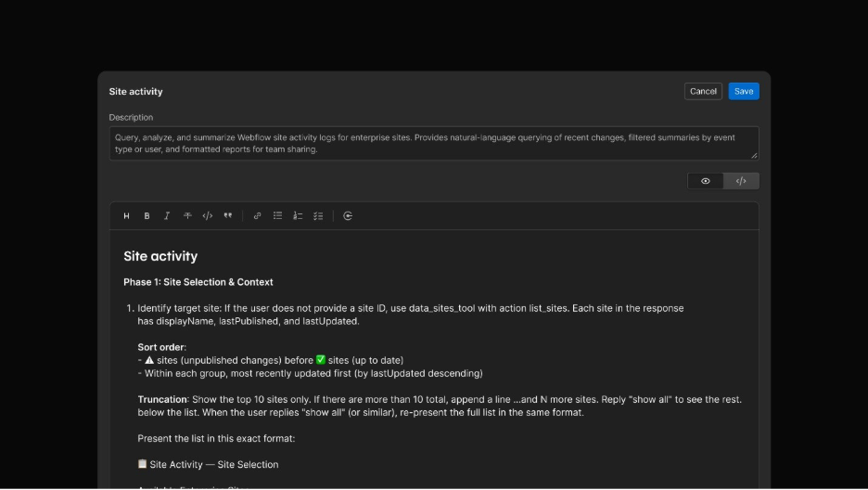Insert a link
This screenshot has height=490, width=868.
[x=258, y=216]
